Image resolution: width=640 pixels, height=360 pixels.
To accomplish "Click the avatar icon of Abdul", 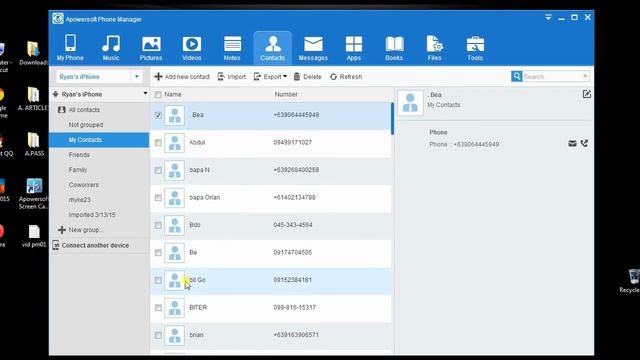I will (175, 143).
